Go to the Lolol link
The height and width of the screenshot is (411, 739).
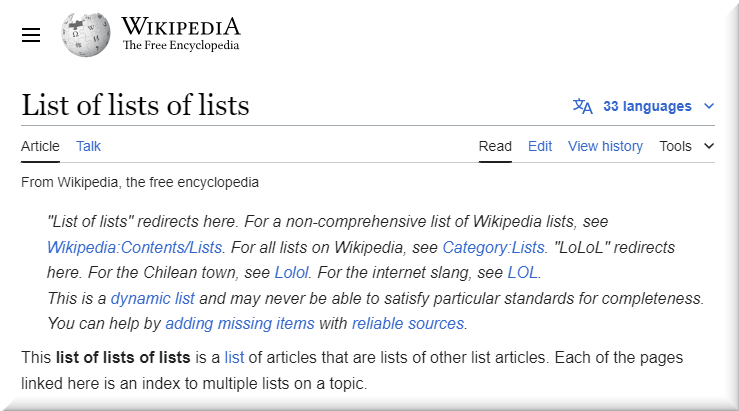tap(291, 272)
